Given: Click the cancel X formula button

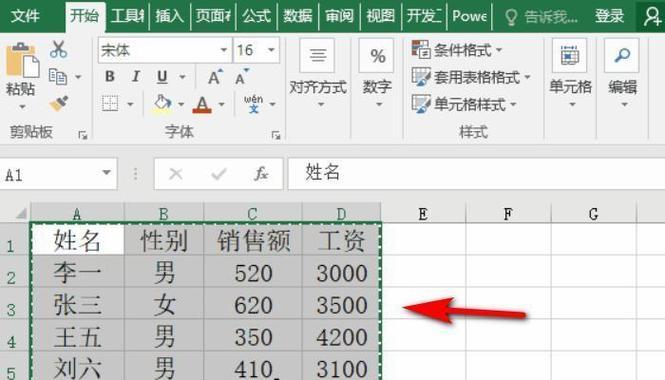Looking at the screenshot, I should pyautogui.click(x=176, y=174).
